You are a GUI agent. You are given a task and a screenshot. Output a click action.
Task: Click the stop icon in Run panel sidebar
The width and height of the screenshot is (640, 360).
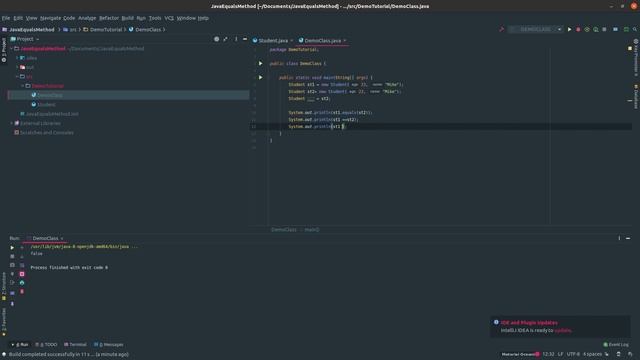click(12, 256)
